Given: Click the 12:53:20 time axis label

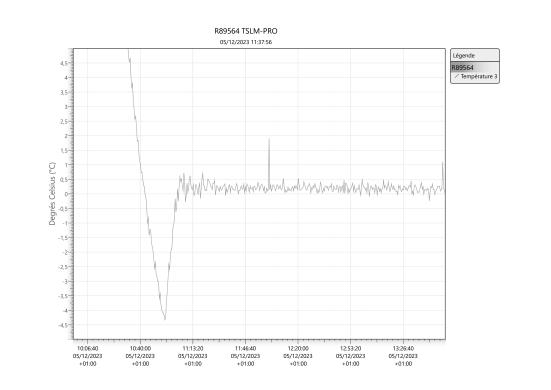Looking at the screenshot, I should coord(350,349).
